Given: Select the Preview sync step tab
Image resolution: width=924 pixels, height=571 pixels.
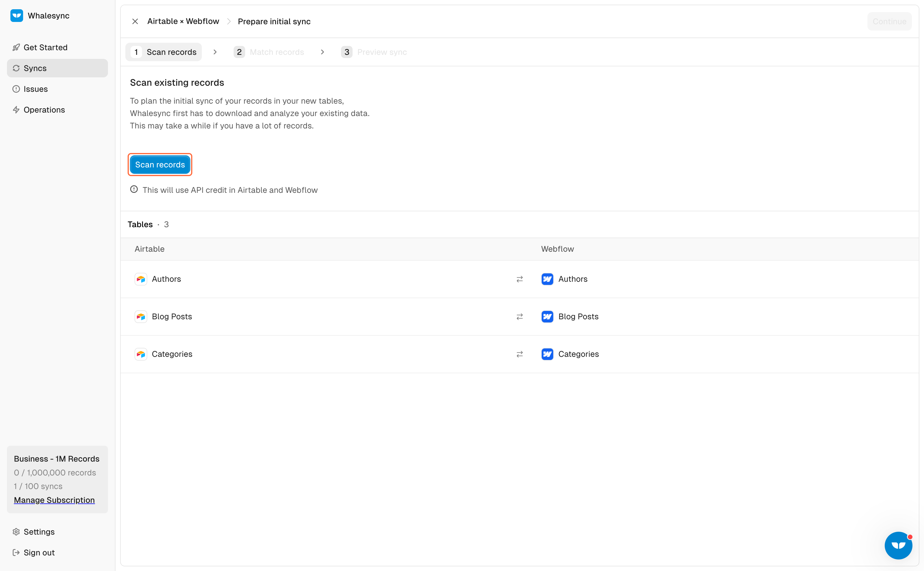Looking at the screenshot, I should click(x=374, y=52).
